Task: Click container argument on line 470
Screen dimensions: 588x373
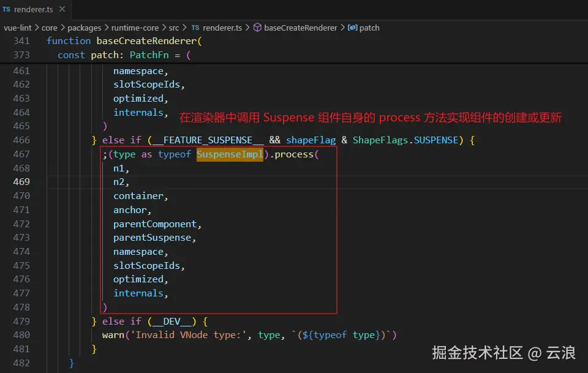Action: point(138,196)
